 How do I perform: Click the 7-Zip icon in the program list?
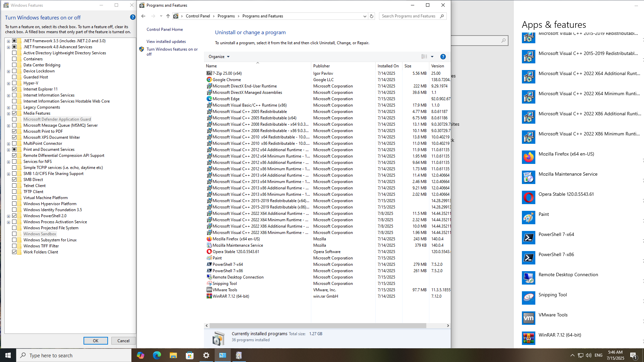click(x=209, y=73)
